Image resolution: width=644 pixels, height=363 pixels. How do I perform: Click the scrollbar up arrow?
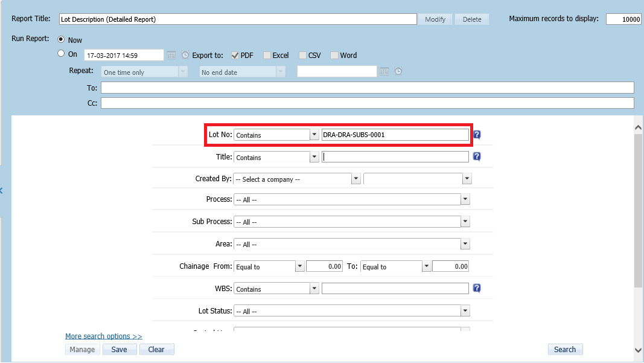638,128
